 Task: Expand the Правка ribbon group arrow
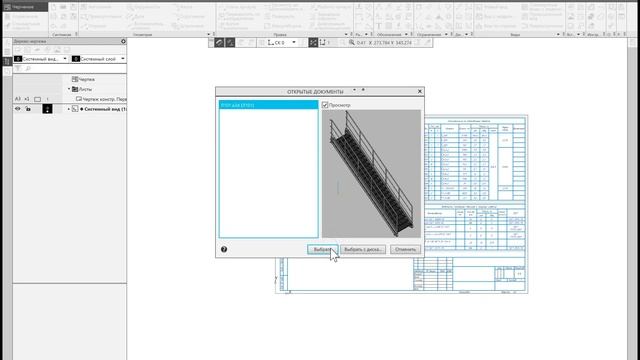[346, 35]
